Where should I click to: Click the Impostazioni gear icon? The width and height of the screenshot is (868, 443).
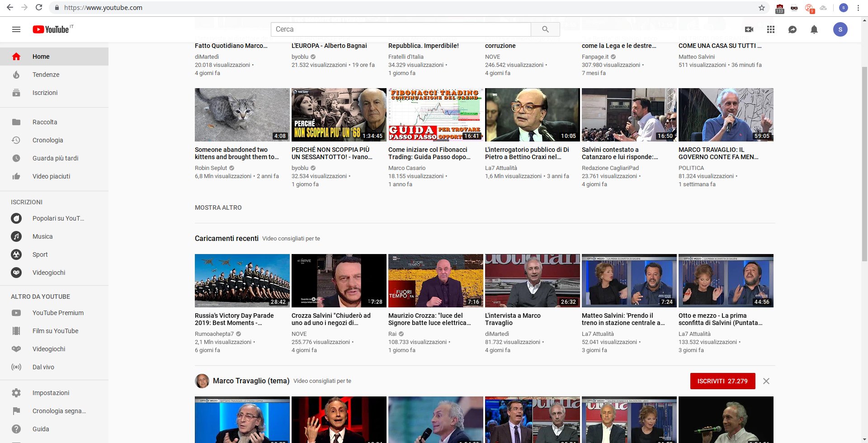coord(16,393)
